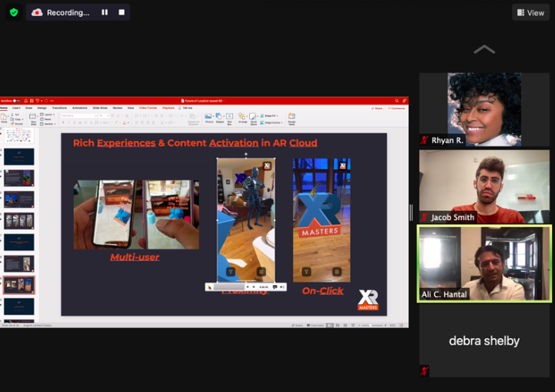Open the View layout options
The height and width of the screenshot is (392, 555).
pyautogui.click(x=530, y=12)
